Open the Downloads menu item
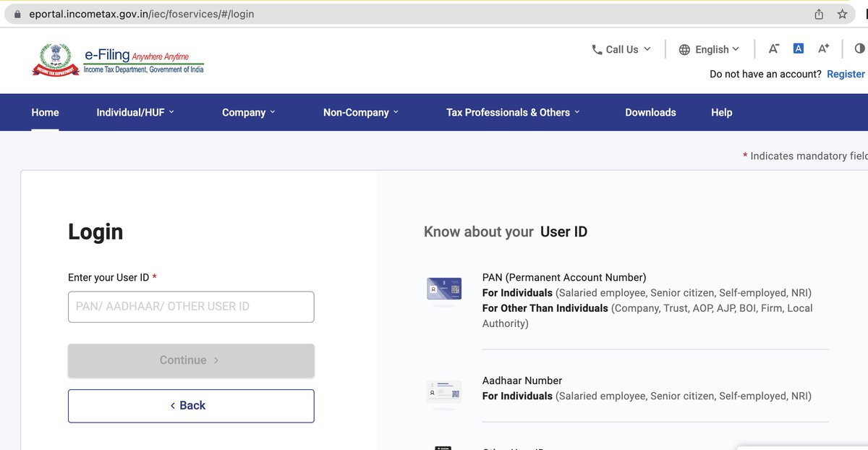Viewport: 868px width, 450px height. 650,112
